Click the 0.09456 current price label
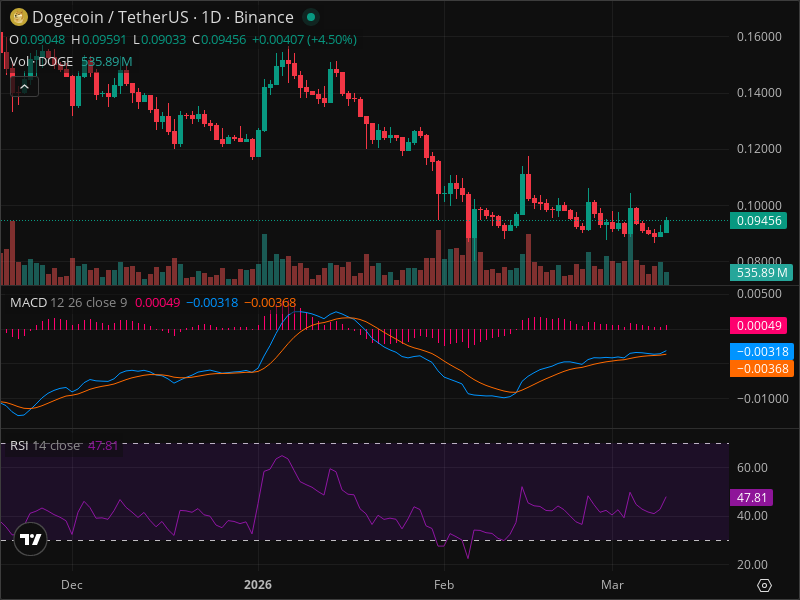 [758, 221]
